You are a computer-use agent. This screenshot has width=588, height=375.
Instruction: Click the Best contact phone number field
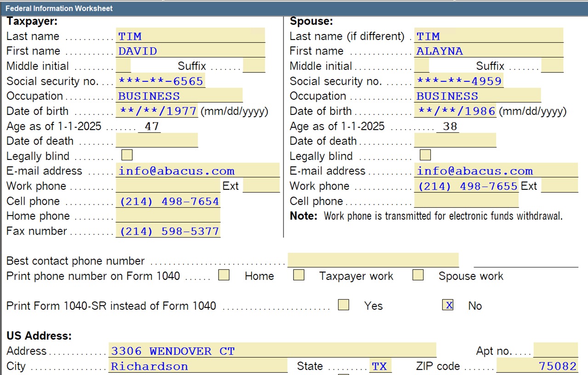coord(373,260)
